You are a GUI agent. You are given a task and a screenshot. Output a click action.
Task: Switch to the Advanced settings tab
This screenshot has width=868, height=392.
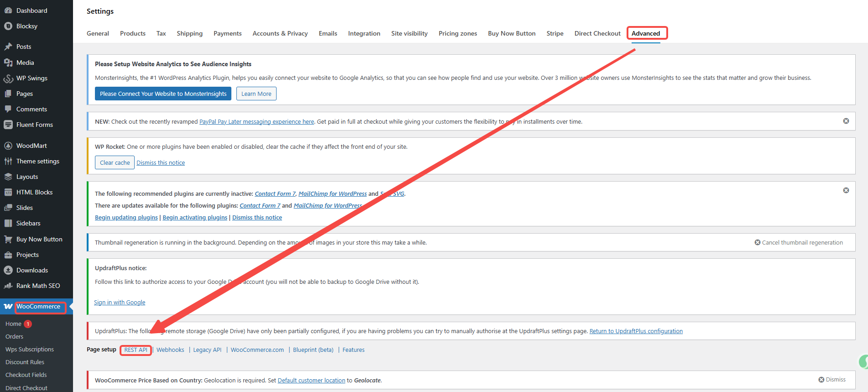[x=645, y=33]
